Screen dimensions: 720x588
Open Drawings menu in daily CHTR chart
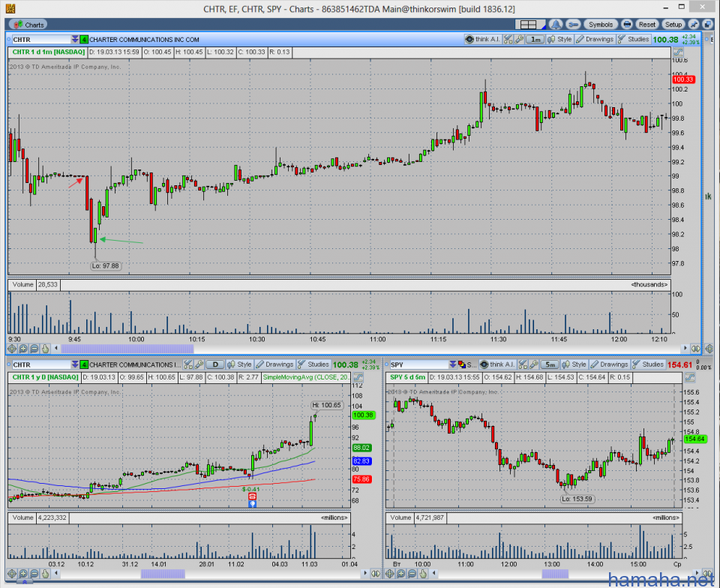tap(274, 364)
